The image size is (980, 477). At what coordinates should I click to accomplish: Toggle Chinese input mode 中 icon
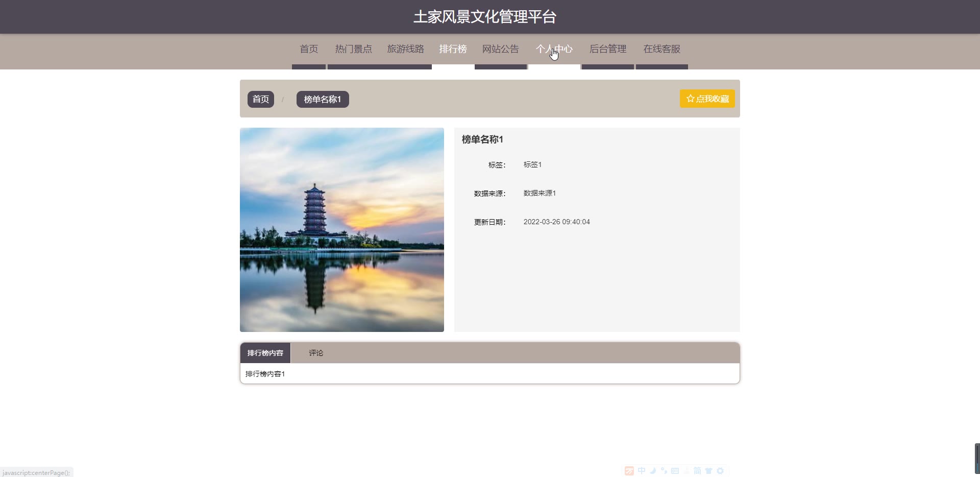[x=642, y=471]
